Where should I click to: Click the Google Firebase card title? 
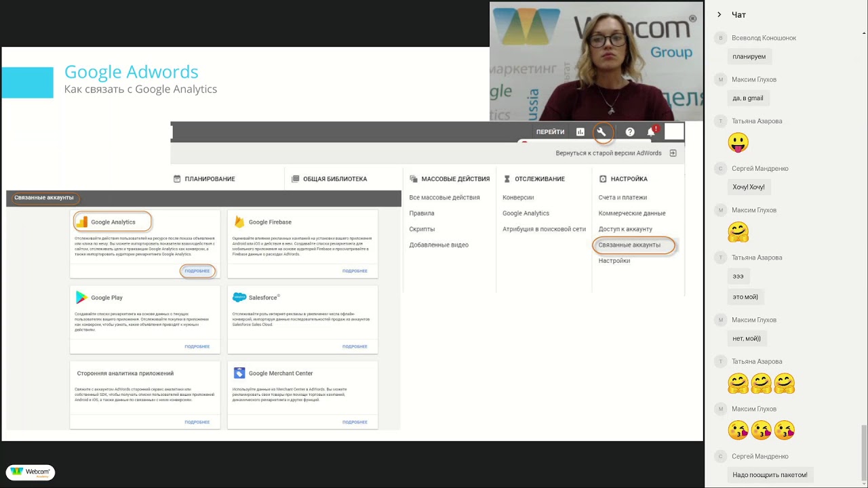pos(270,222)
